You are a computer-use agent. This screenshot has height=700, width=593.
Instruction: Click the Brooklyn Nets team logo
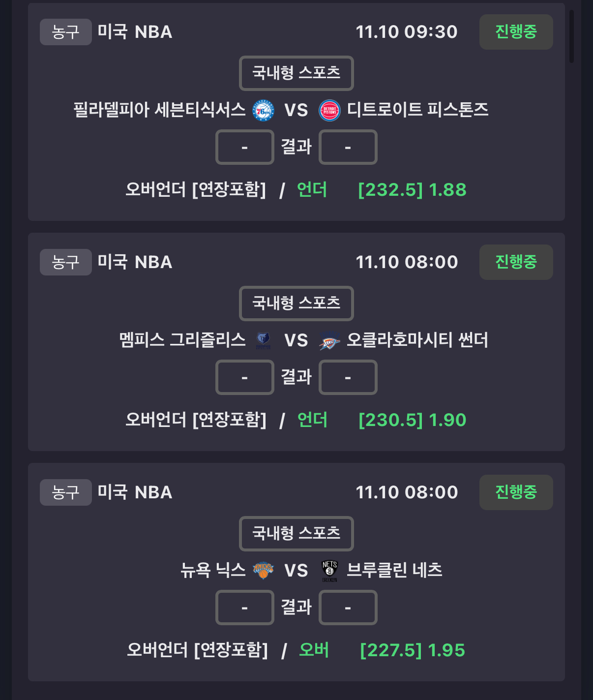coord(329,571)
